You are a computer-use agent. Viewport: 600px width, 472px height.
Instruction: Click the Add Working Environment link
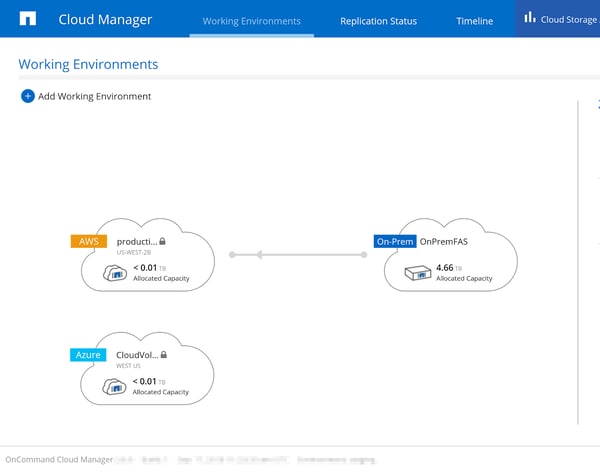[x=94, y=96]
